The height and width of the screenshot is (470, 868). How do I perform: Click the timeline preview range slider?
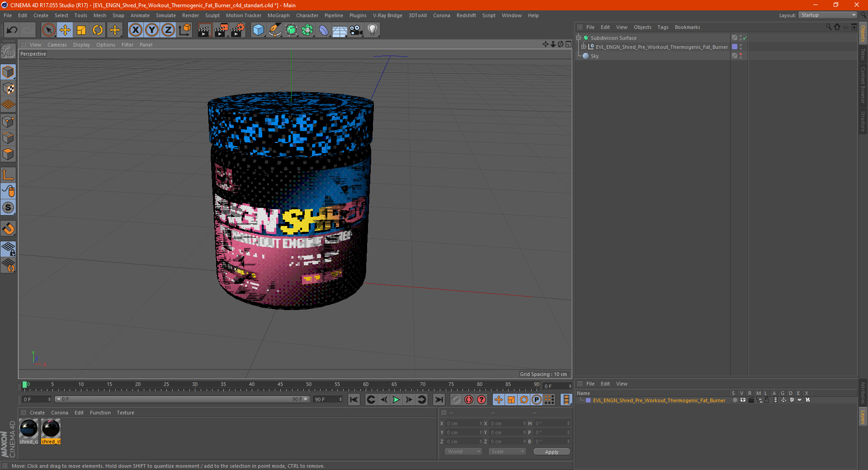coord(182,399)
